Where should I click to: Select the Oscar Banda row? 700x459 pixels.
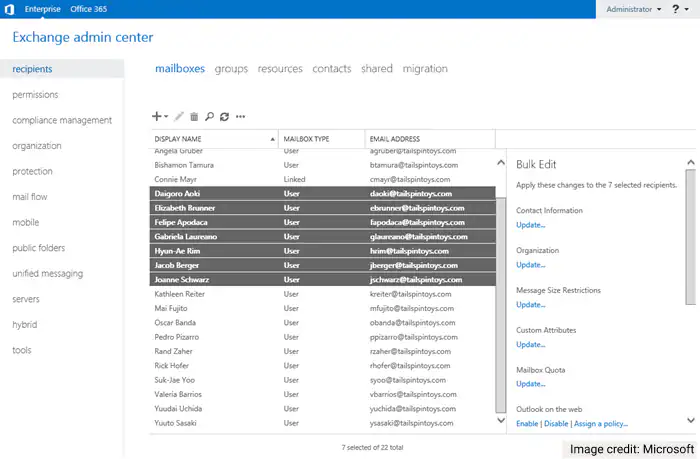(x=323, y=322)
